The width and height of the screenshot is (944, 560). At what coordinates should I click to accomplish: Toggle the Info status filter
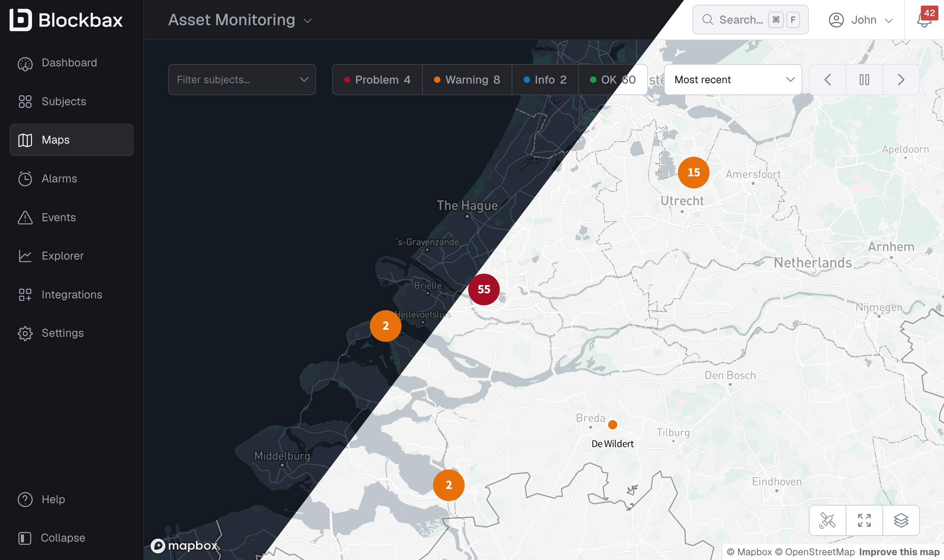(545, 80)
